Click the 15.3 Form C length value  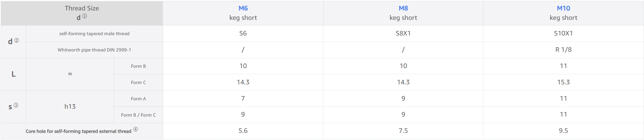(563, 82)
